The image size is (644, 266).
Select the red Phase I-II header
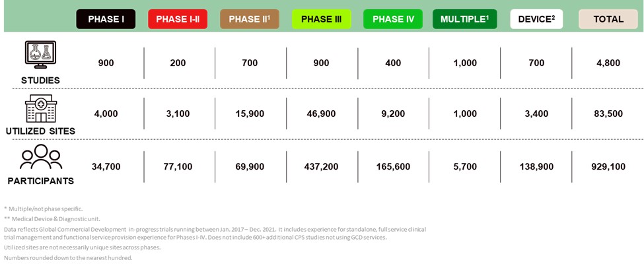click(177, 19)
